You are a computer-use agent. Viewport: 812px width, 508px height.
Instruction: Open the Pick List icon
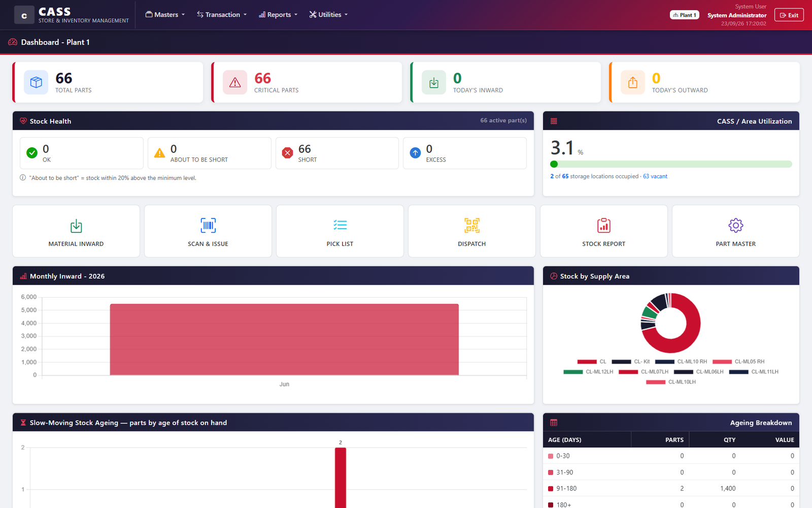[x=340, y=225]
